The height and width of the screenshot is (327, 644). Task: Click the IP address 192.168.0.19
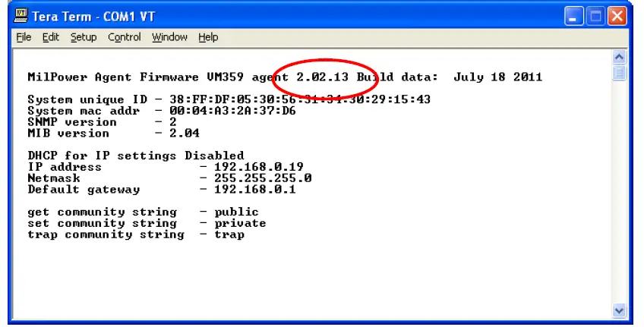[259, 167]
